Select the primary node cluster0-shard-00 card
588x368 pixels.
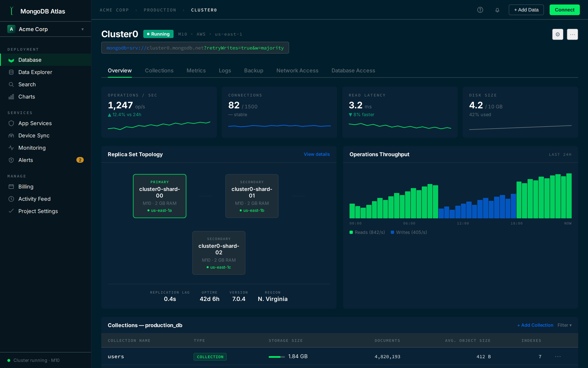click(160, 196)
